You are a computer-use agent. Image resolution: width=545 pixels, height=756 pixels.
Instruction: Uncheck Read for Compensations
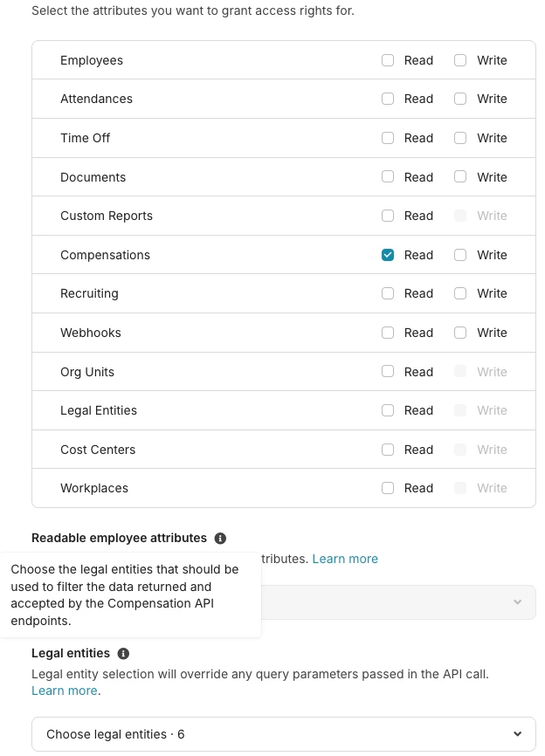coord(388,255)
